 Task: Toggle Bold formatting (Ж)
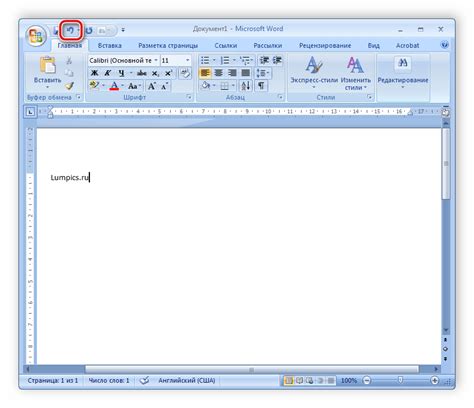(95, 73)
